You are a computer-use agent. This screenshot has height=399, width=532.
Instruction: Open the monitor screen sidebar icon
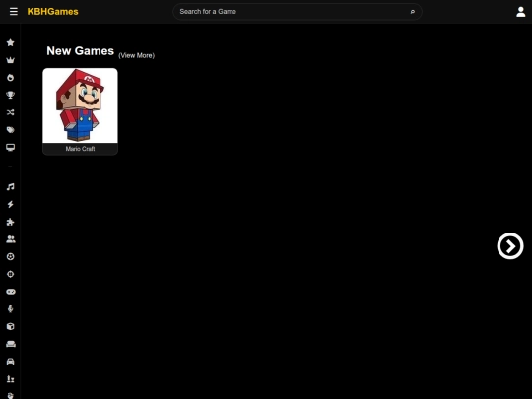[x=11, y=147]
